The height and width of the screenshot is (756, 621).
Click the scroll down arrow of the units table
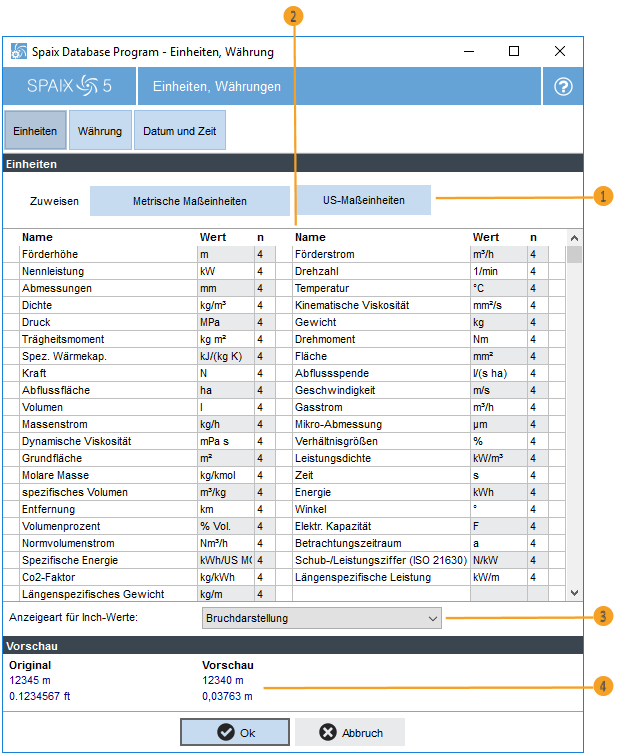[574, 593]
